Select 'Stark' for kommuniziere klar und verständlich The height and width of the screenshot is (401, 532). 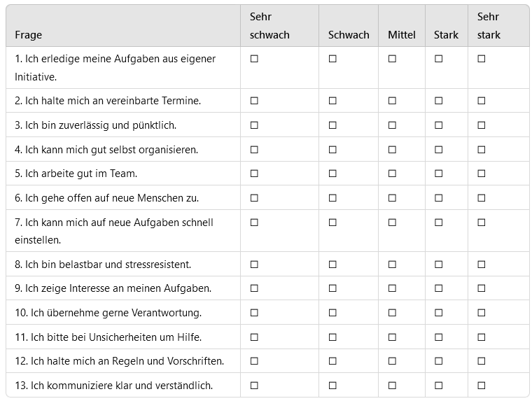click(x=438, y=386)
